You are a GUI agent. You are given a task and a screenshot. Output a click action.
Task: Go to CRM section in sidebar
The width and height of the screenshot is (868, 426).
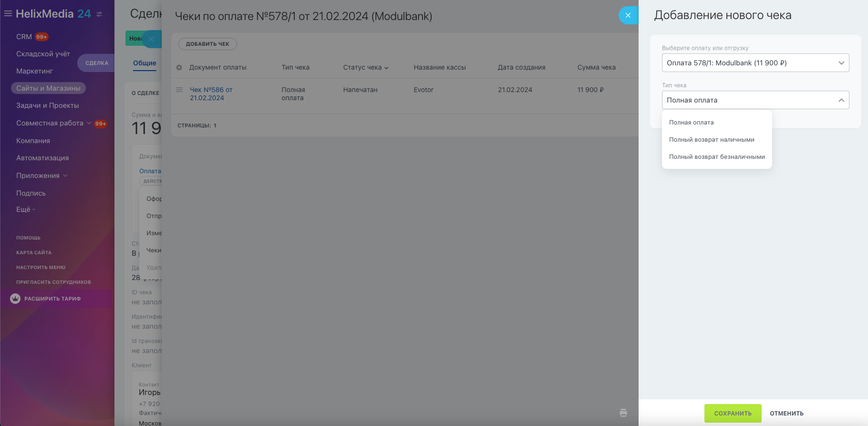pos(24,37)
